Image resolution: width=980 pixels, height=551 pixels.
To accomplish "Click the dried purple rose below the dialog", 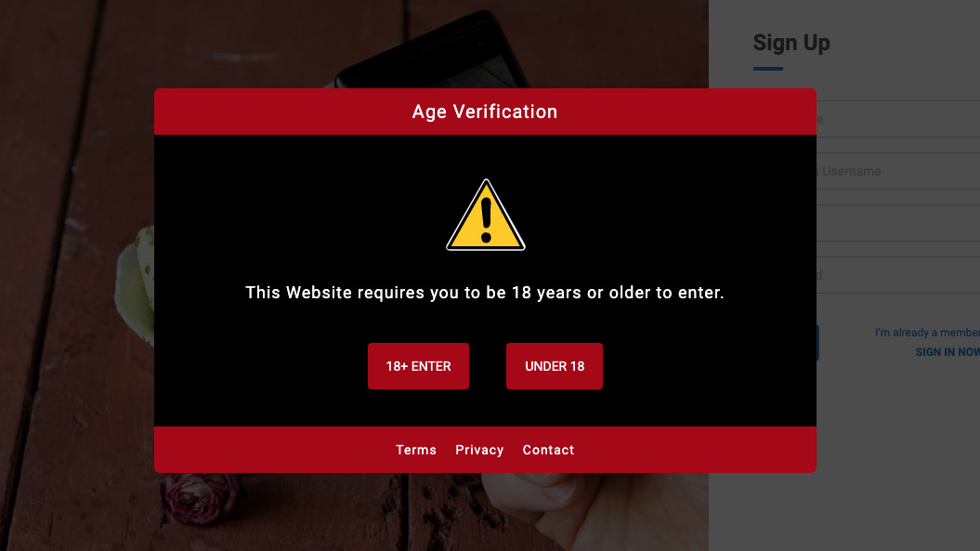I will [199, 496].
